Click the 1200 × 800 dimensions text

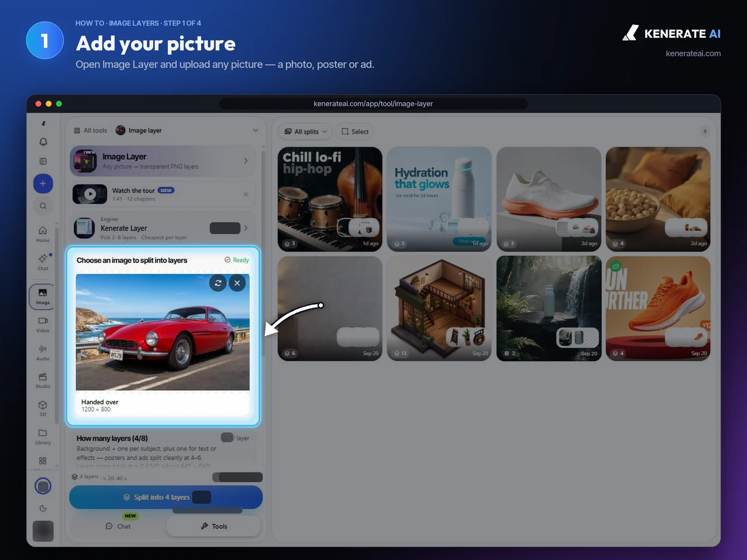point(96,409)
